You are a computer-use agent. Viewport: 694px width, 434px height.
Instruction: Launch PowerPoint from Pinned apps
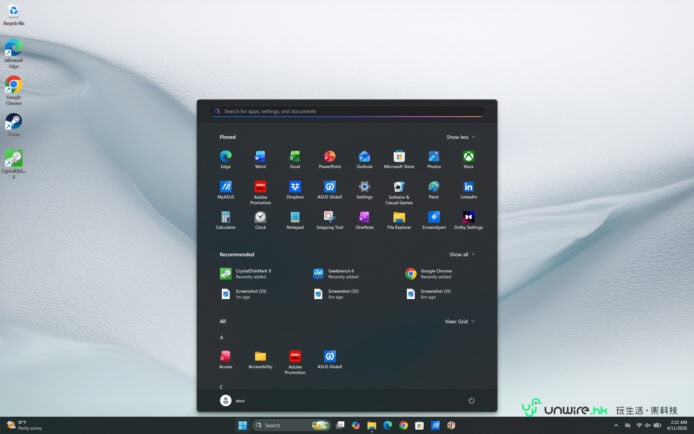coord(330,159)
